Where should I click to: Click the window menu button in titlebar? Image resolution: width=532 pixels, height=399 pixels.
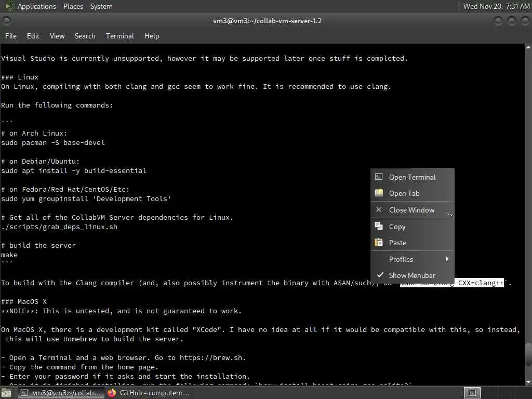tap(6, 21)
